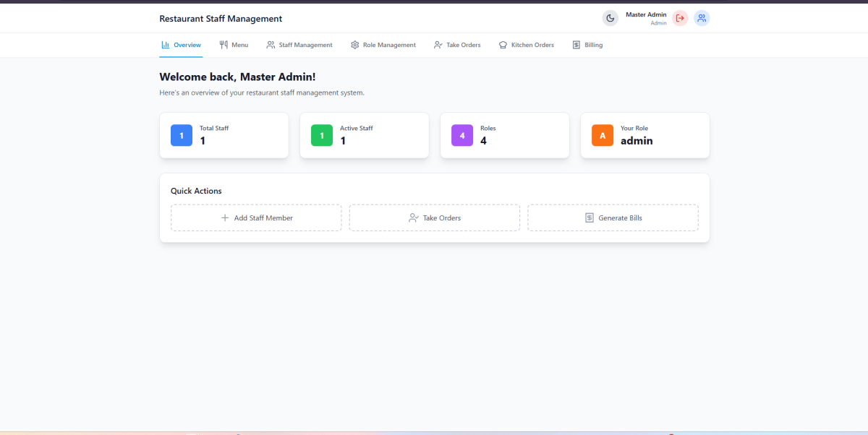The width and height of the screenshot is (868, 435).
Task: Click the purple Roles icon
Action: click(462, 135)
